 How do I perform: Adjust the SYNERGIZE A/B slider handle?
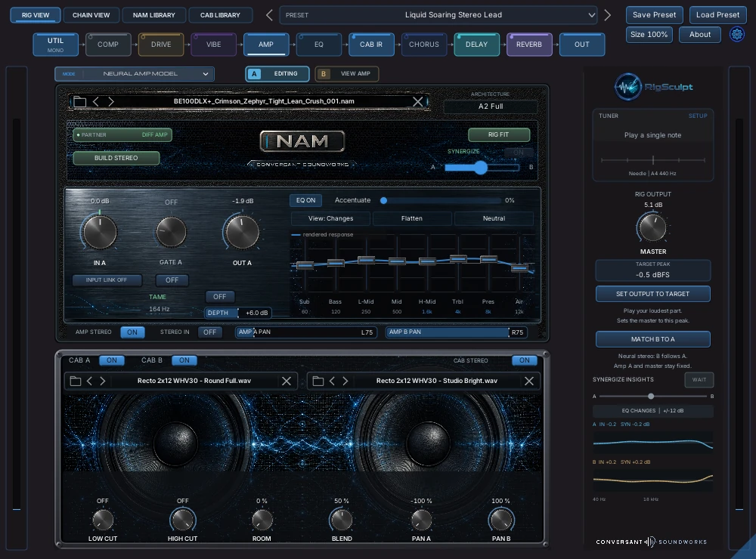pyautogui.click(x=480, y=167)
